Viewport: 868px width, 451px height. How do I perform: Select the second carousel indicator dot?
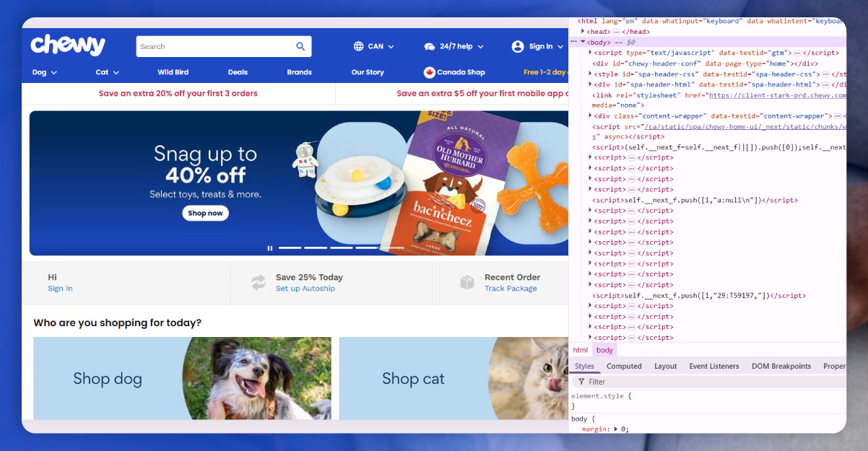click(x=316, y=248)
